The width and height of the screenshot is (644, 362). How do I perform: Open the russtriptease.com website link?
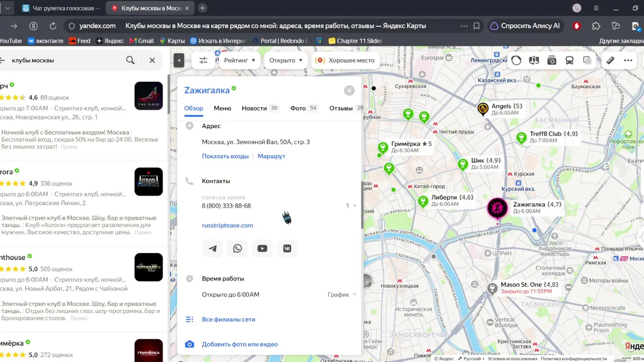227,225
